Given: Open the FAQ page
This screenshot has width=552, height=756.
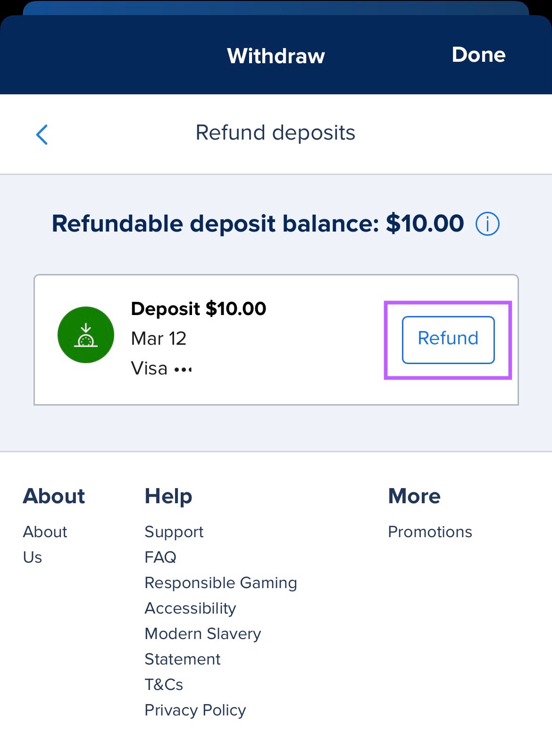Looking at the screenshot, I should (x=160, y=557).
